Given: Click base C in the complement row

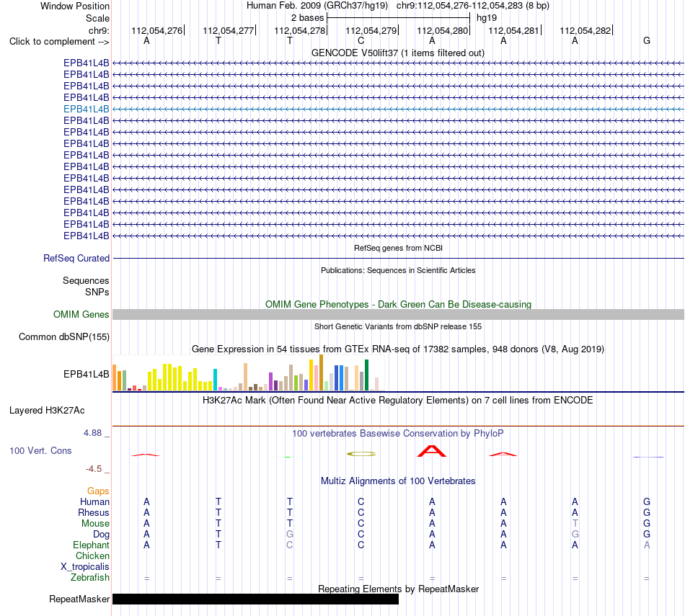Looking at the screenshot, I should click(x=361, y=40).
